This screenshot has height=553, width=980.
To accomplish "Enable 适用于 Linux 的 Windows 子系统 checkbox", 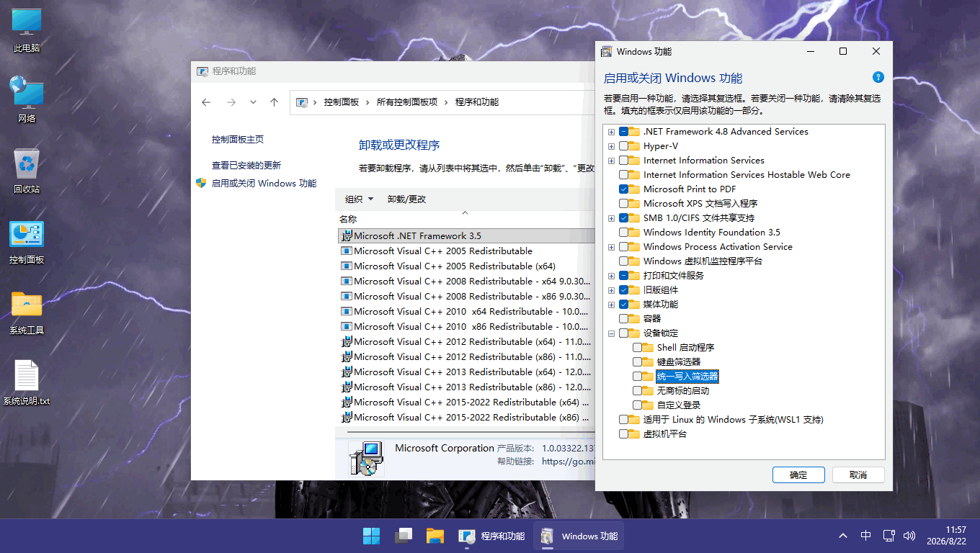I will point(623,420).
